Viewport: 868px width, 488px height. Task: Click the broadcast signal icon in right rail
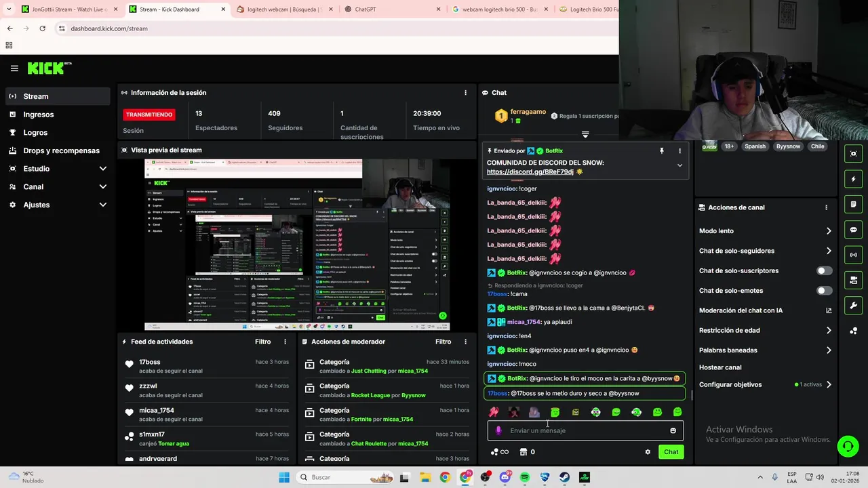pos(853,255)
